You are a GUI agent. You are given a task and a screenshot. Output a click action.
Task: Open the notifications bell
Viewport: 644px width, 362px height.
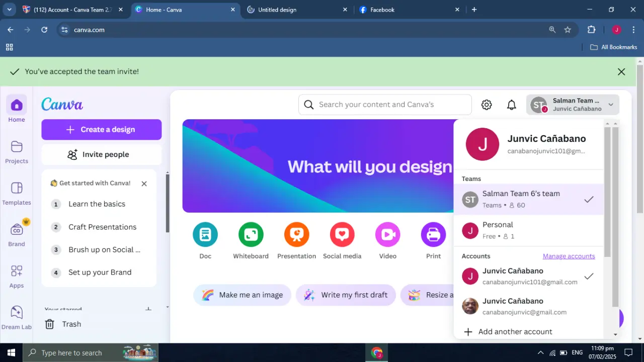point(512,105)
